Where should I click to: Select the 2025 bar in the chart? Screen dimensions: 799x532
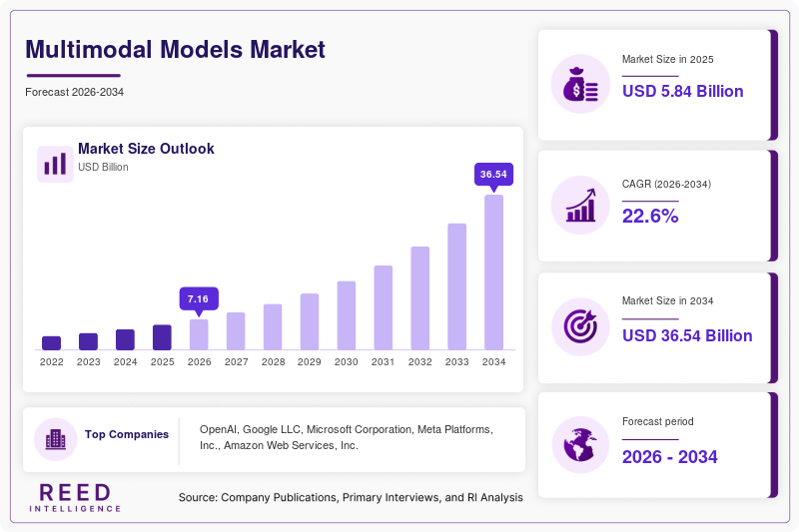tap(162, 337)
